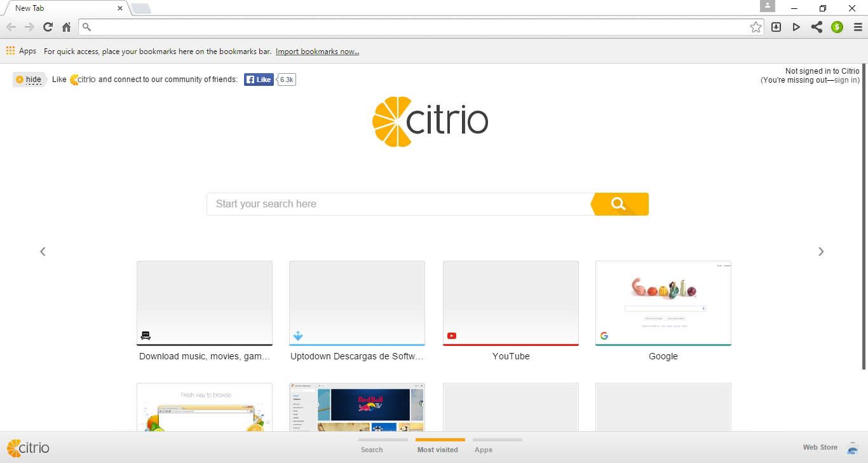Viewport: 868px width, 463px height.
Task: Open the Uptodown Descargas thumbnail
Action: click(357, 303)
